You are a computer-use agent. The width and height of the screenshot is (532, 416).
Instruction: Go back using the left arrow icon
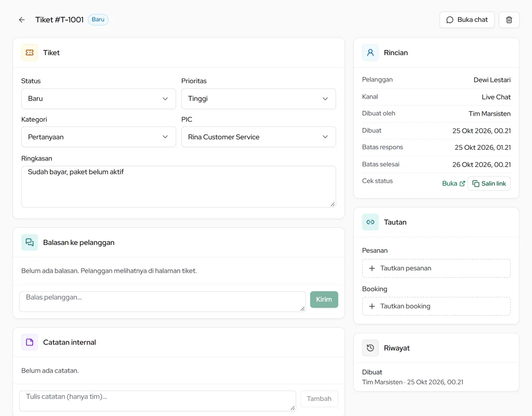pyautogui.click(x=22, y=20)
